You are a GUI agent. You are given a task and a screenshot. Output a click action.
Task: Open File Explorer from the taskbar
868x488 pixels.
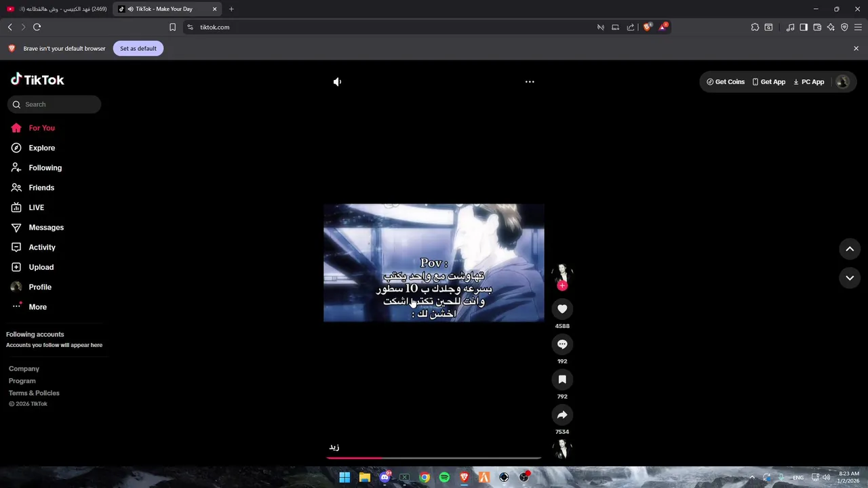point(365,477)
